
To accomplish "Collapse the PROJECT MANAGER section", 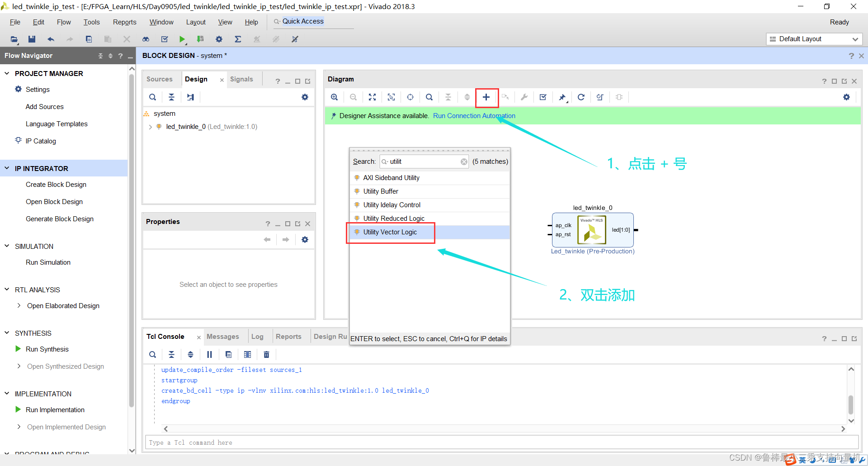I will (7, 73).
